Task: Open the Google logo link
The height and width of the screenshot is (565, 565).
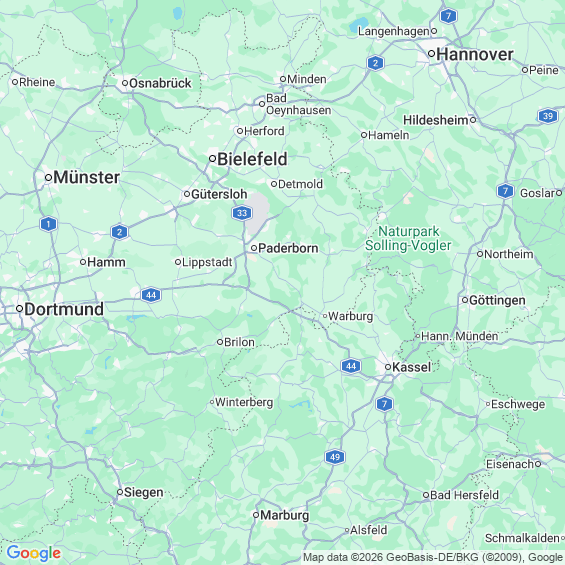Action: point(34,553)
